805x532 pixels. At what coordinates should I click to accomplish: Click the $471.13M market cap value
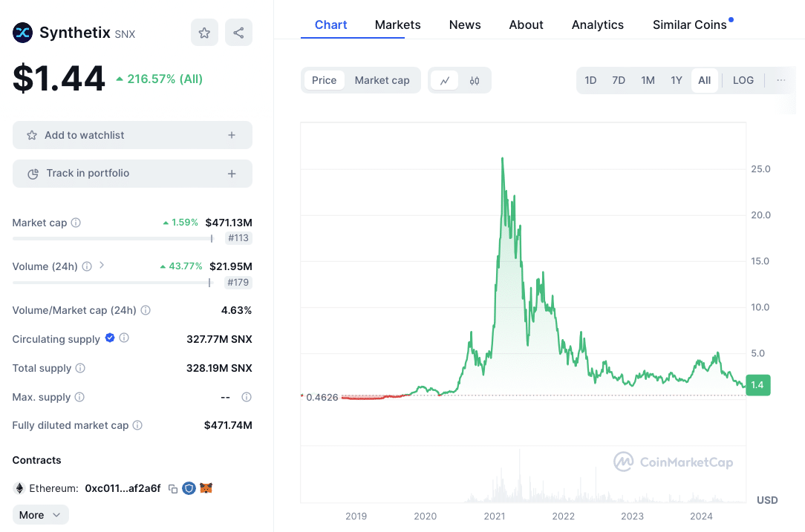click(x=229, y=223)
